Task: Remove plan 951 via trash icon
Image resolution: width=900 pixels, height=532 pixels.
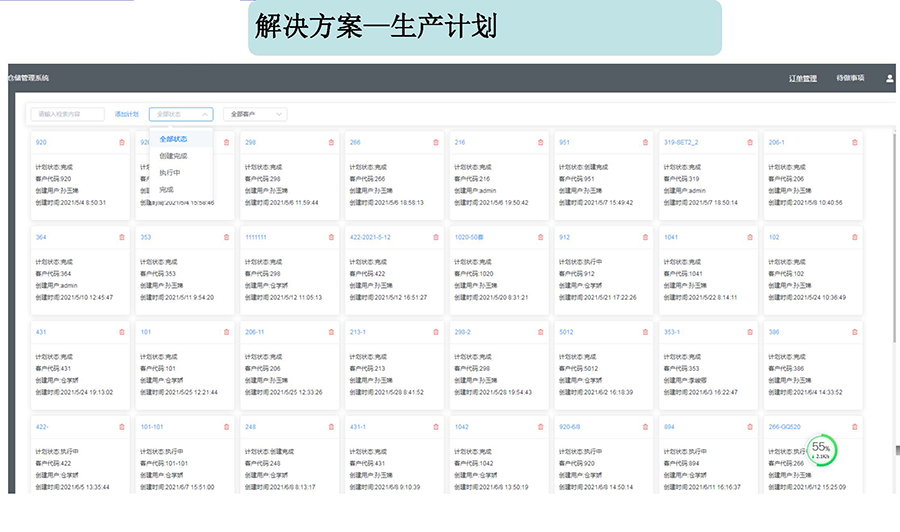Action: coord(645,142)
